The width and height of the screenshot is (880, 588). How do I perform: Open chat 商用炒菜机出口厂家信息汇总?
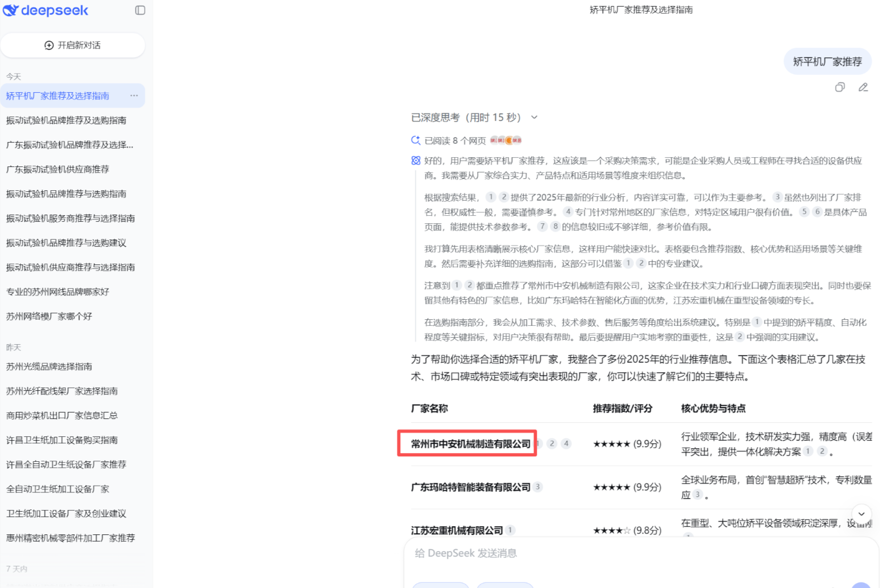coord(62,416)
